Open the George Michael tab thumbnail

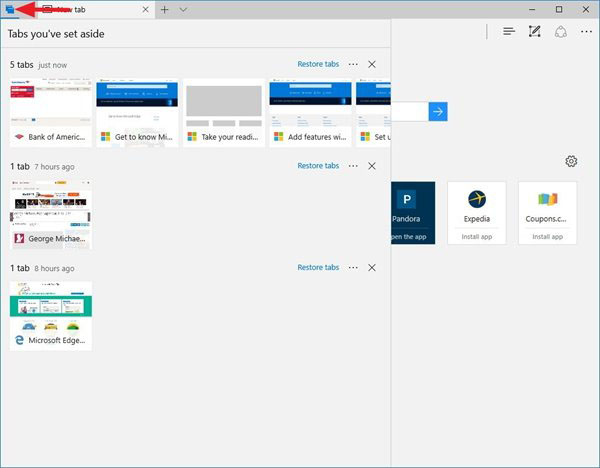point(51,214)
